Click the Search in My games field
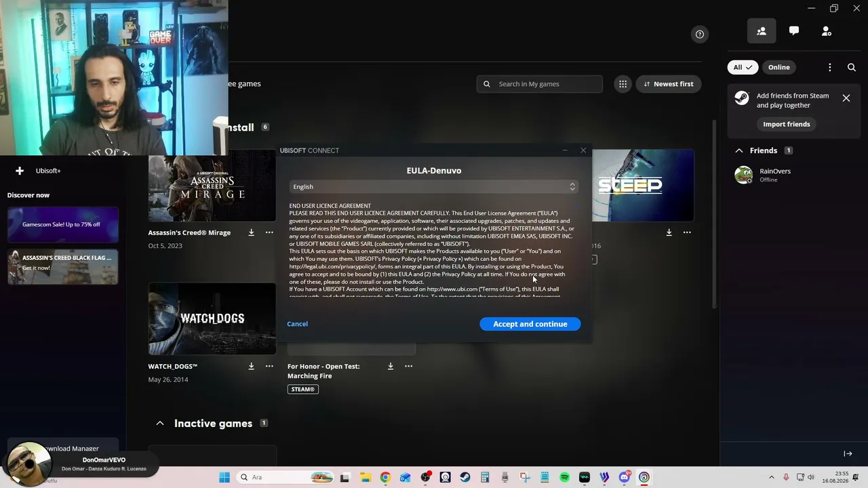The image size is (868, 488). tap(540, 84)
